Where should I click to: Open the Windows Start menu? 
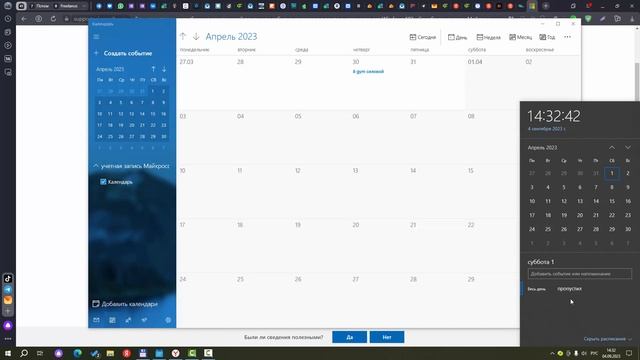[x=8, y=353]
